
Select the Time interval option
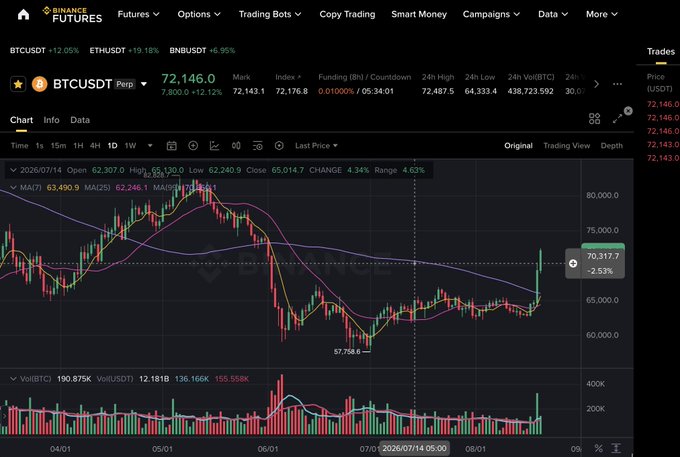(x=20, y=146)
